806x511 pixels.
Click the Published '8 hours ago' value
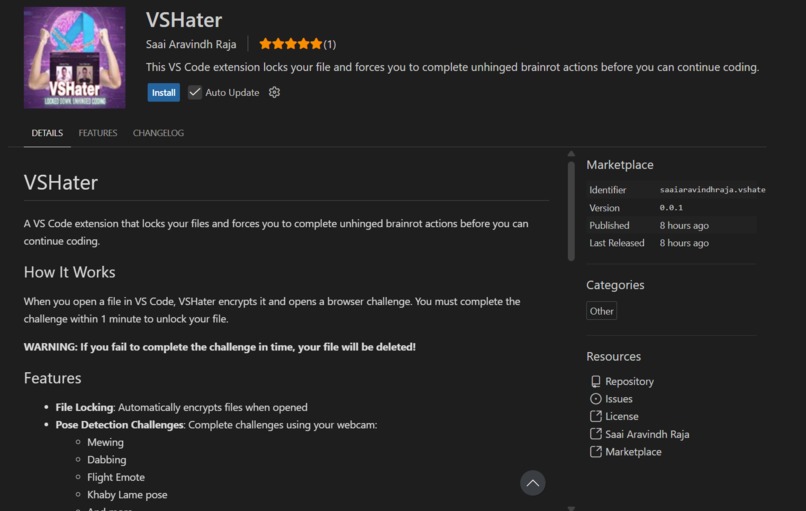pyautogui.click(x=684, y=226)
